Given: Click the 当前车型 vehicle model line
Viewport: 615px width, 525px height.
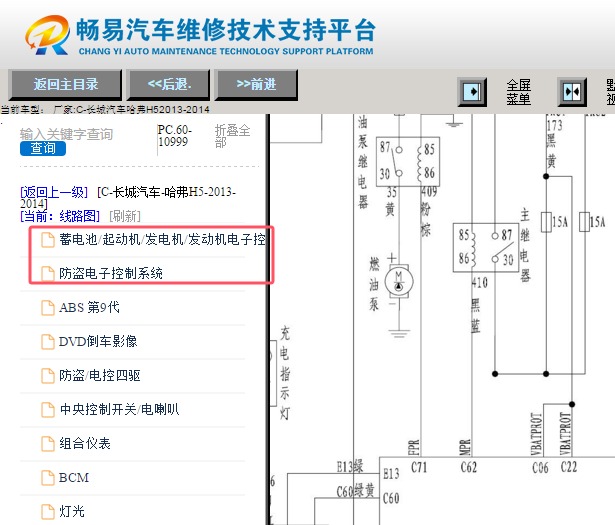Looking at the screenshot, I should coord(105,109).
